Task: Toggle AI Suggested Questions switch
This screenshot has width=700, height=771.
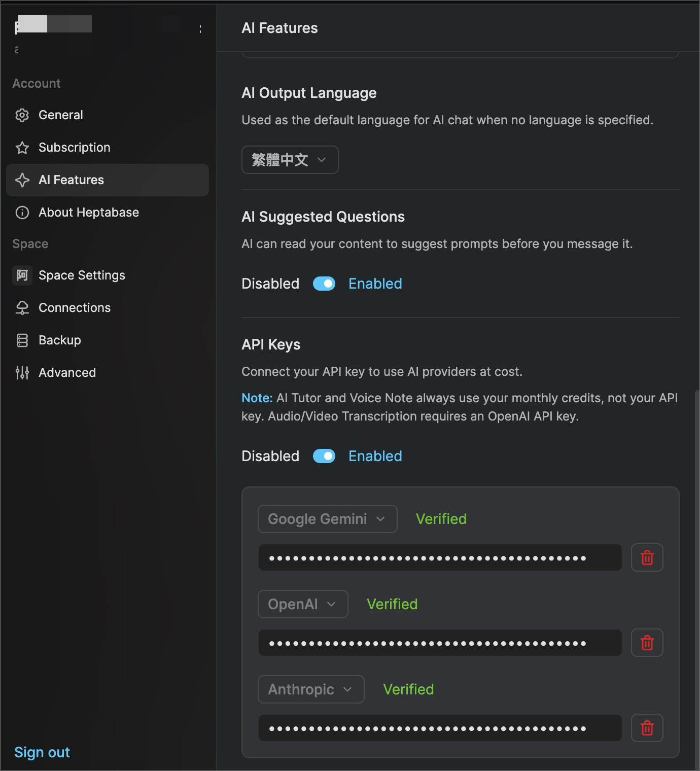Action: (x=324, y=284)
